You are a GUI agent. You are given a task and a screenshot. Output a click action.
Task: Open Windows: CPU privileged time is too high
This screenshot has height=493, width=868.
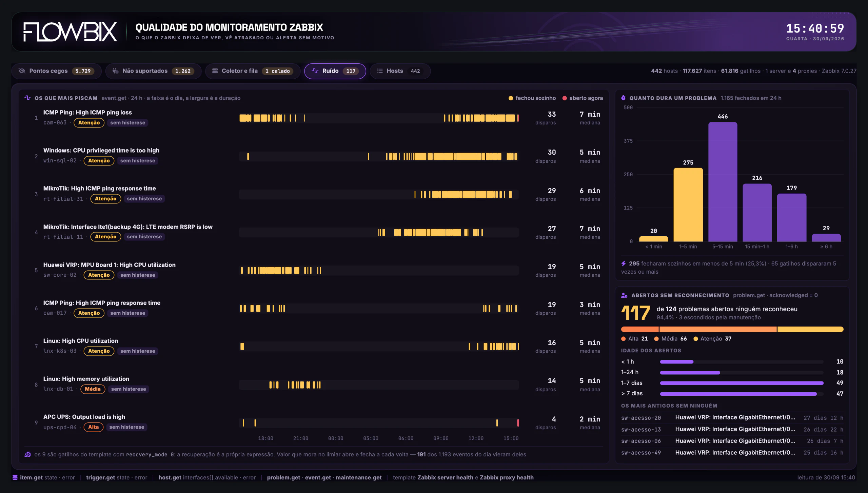[101, 150]
